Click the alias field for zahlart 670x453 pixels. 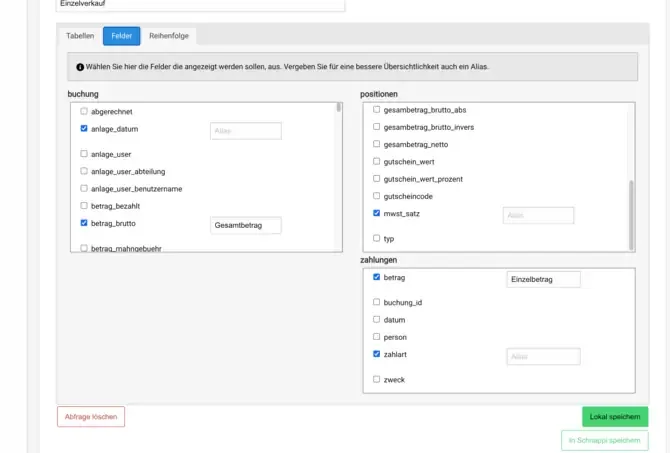544,356
